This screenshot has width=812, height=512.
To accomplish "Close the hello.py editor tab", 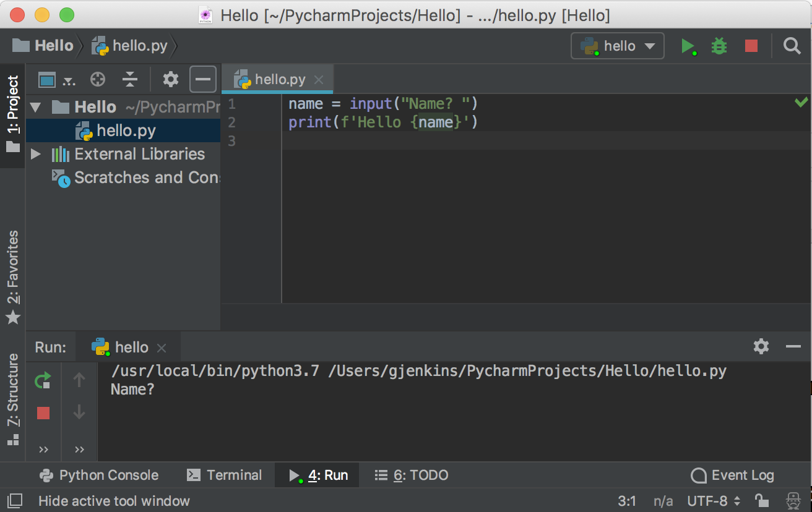I will coord(319,80).
